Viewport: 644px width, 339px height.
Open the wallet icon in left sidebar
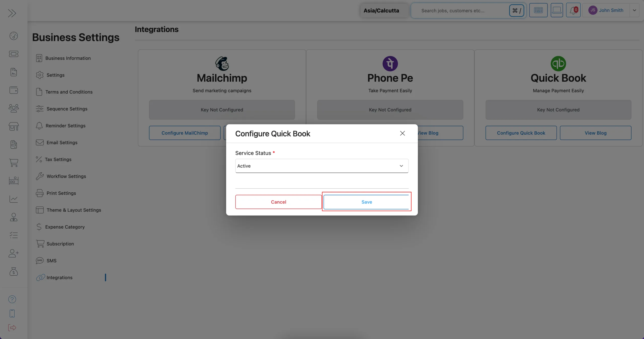(14, 90)
